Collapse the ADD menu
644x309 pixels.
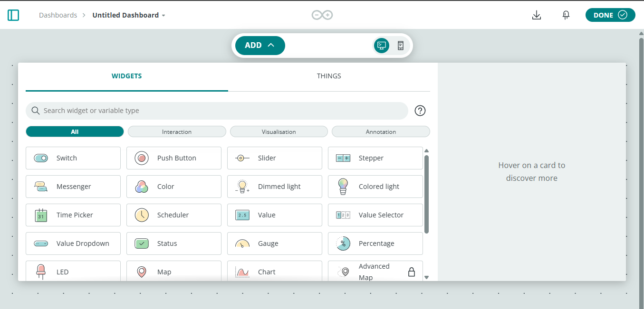pyautogui.click(x=260, y=46)
